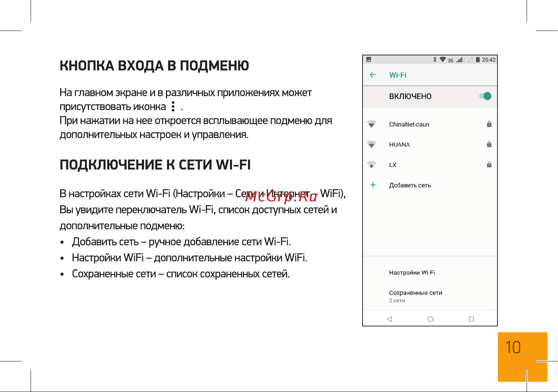Image resolution: width=558 pixels, height=392 pixels.
Task: Click the lock icon on ChinaNet-caun row
Action: pos(489,124)
